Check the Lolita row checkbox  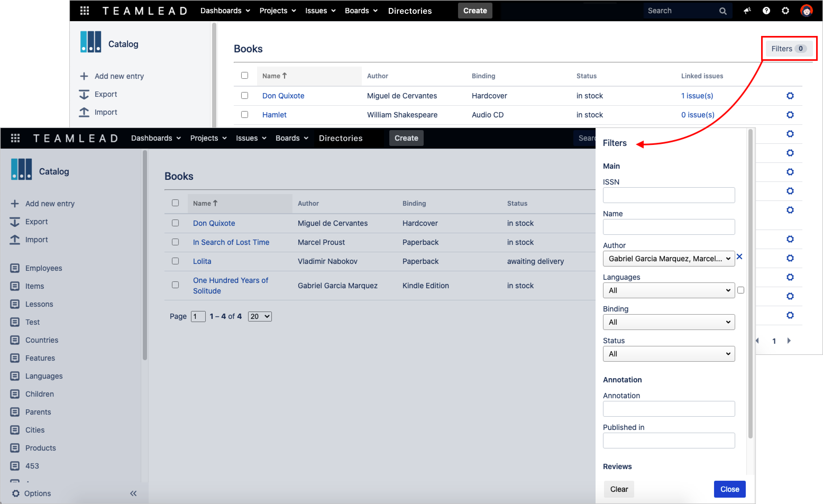[175, 261]
